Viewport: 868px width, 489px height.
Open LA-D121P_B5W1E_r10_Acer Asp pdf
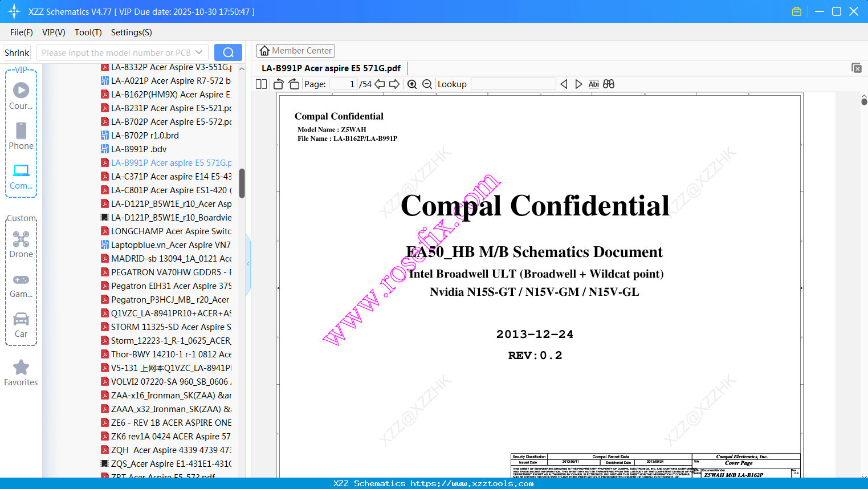[x=166, y=204]
